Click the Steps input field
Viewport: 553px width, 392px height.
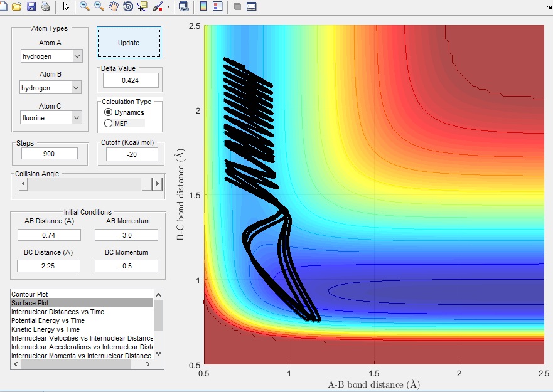click(x=50, y=154)
